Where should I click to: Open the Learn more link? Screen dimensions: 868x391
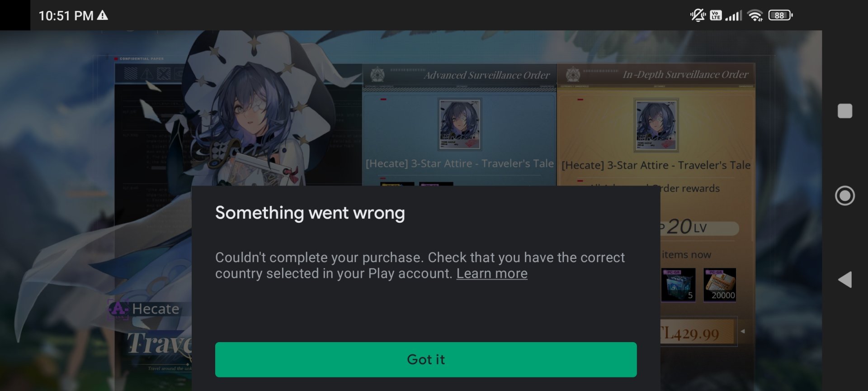pyautogui.click(x=492, y=273)
